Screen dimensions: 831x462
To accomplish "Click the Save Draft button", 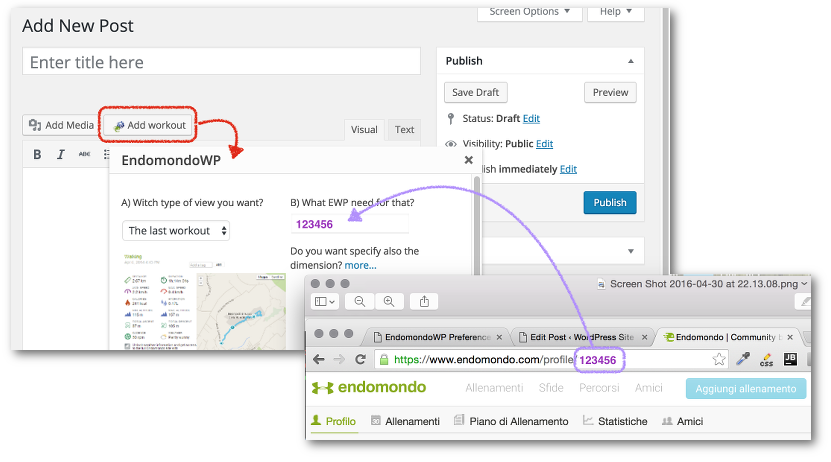I will (x=475, y=92).
